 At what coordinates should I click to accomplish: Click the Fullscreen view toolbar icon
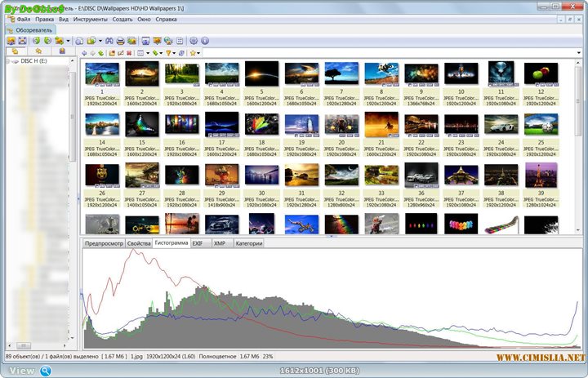(145, 40)
